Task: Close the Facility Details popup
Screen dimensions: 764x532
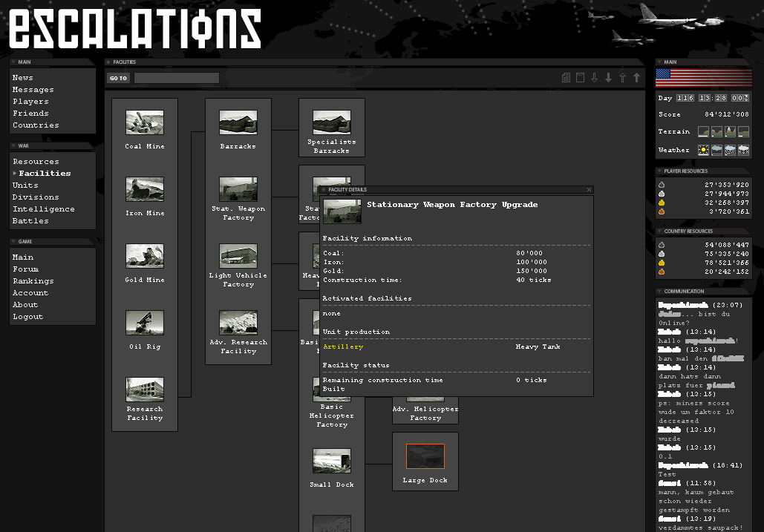Action: click(589, 190)
